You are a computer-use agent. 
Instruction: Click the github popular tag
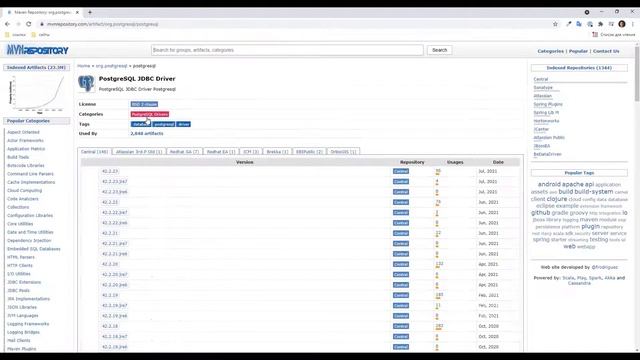pyautogui.click(x=540, y=213)
